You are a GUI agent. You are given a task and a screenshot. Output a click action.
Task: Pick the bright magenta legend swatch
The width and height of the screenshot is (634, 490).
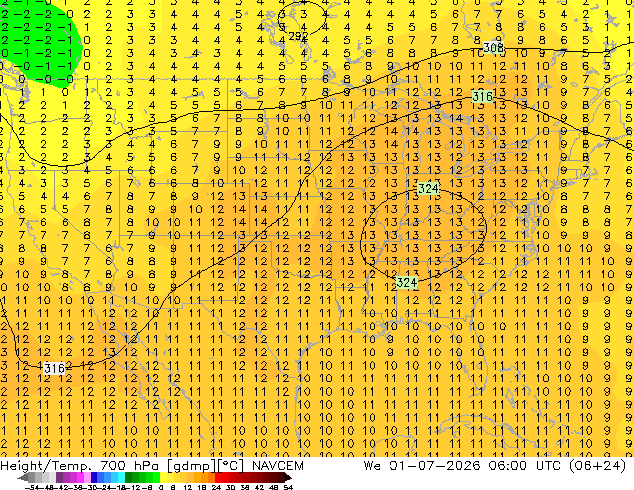[80, 478]
